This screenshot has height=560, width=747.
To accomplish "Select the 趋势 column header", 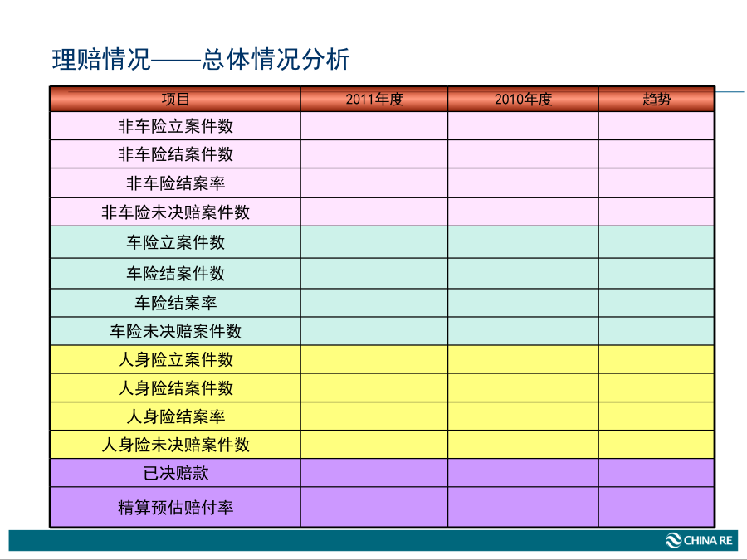I will click(657, 99).
